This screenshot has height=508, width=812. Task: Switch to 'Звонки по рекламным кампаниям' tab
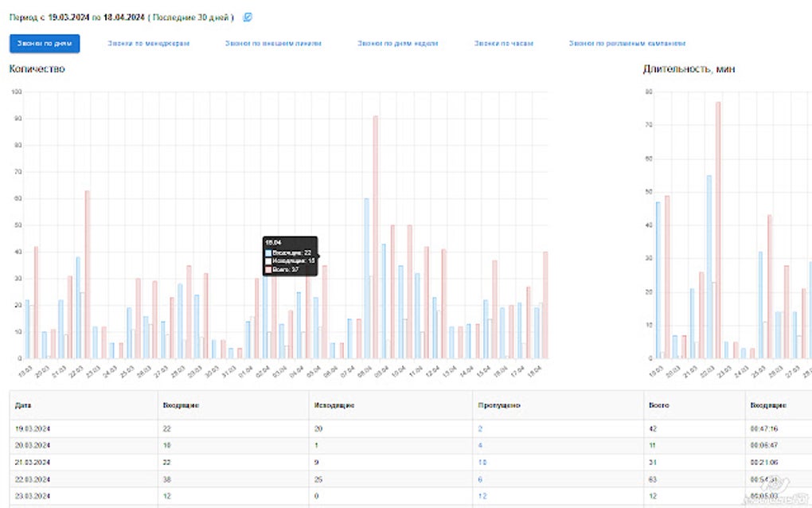627,44
